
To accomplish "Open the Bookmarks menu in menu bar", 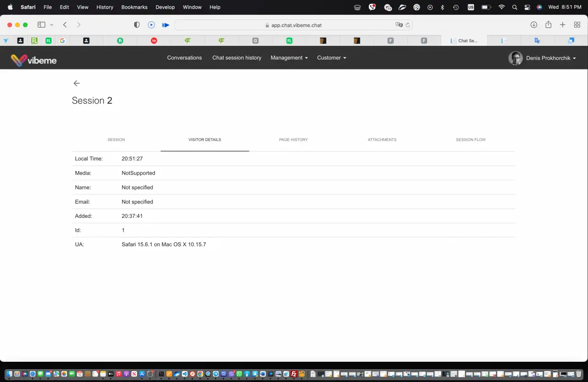I will click(x=134, y=7).
